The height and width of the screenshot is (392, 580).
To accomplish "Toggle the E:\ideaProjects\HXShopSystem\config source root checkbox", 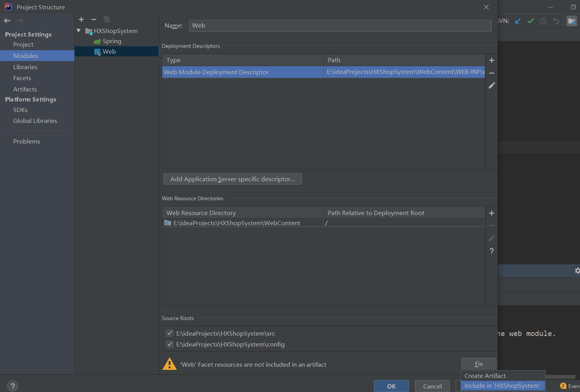I will click(170, 344).
